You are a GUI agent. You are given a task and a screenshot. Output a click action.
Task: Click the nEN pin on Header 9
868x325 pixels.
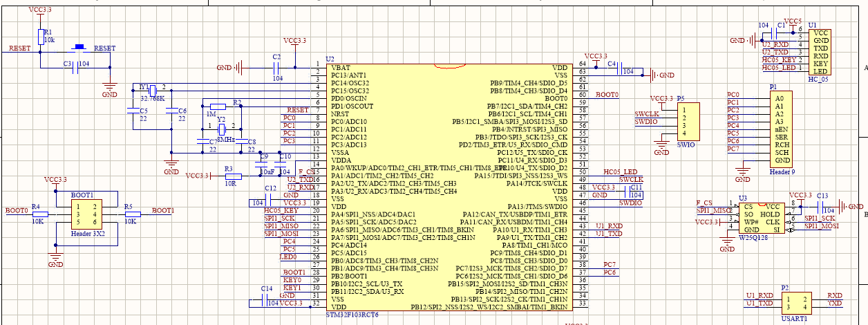pos(782,129)
